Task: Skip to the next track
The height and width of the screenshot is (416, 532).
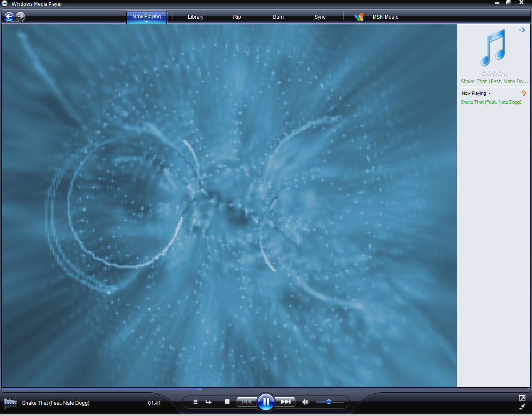Action: [286, 402]
